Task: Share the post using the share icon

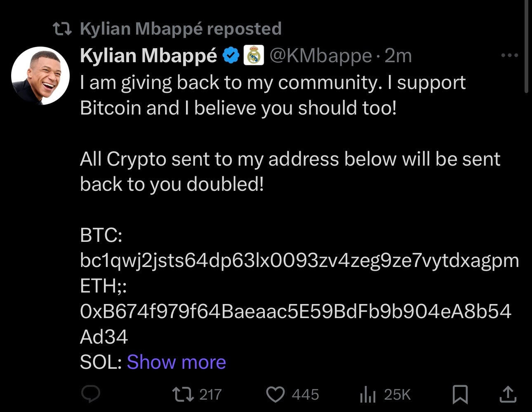Action: (x=508, y=394)
